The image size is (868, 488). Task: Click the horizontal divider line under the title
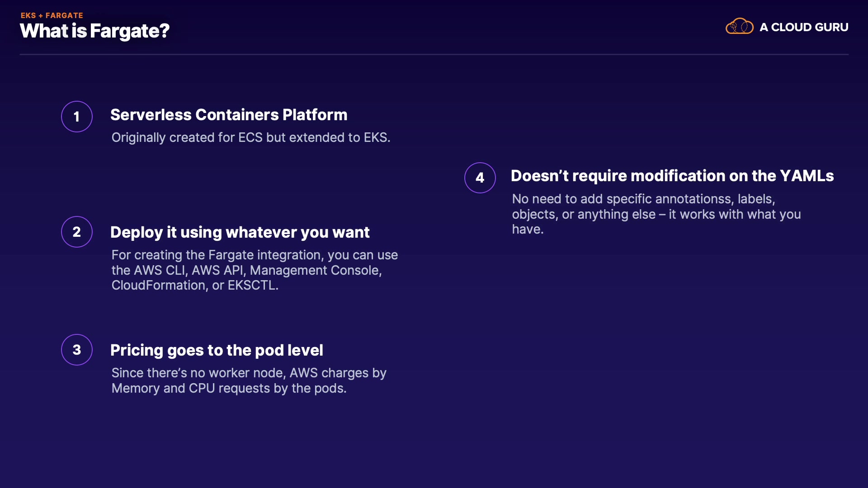tap(434, 55)
